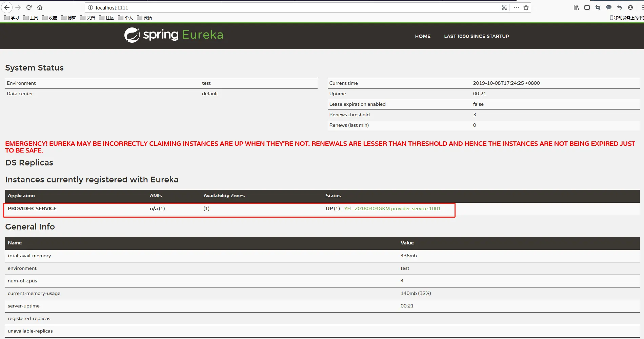Click the browser forward arrow
644x339 pixels.
pos(18,7)
